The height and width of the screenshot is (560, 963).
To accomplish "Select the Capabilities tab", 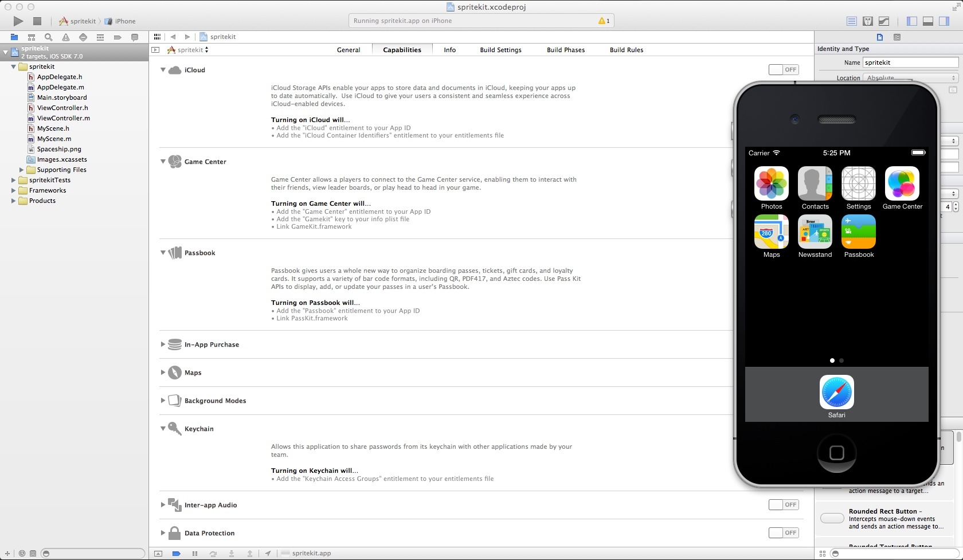I will pyautogui.click(x=402, y=50).
